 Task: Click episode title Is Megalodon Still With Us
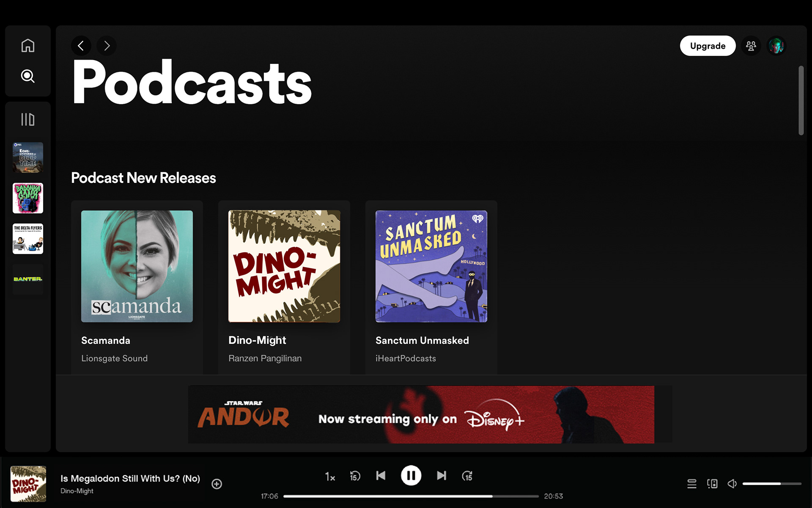(130, 478)
